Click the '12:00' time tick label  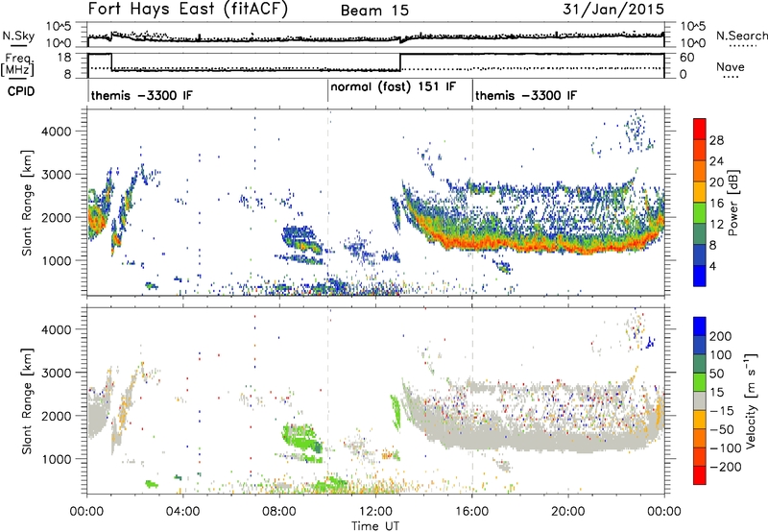(x=375, y=512)
